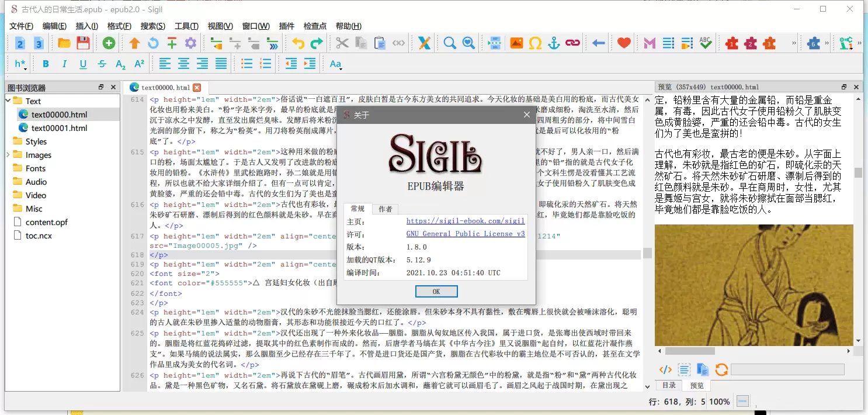This screenshot has width=868, height=415.
Task: Run plugin 1 red puzzle icon
Action: coord(732,43)
